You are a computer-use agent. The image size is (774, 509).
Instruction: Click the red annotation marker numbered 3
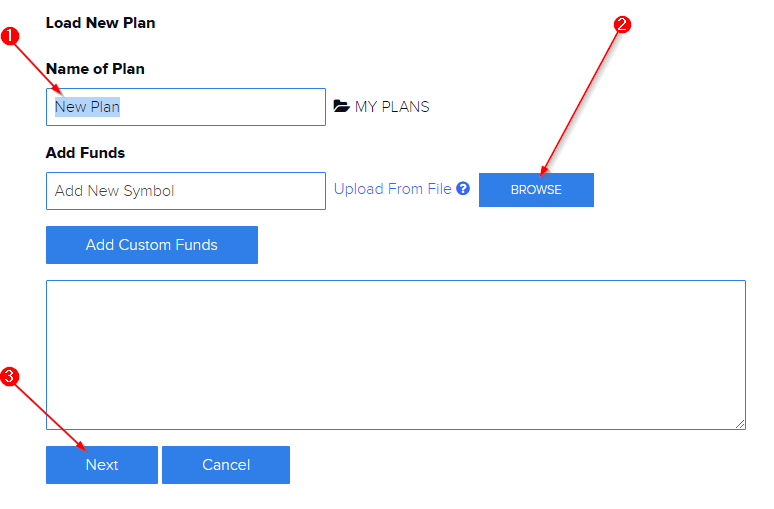(x=10, y=377)
